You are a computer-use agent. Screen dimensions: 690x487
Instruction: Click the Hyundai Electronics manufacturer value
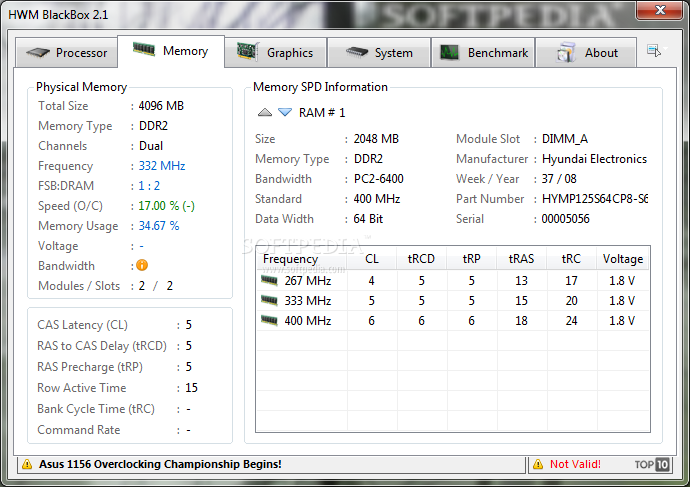click(594, 159)
